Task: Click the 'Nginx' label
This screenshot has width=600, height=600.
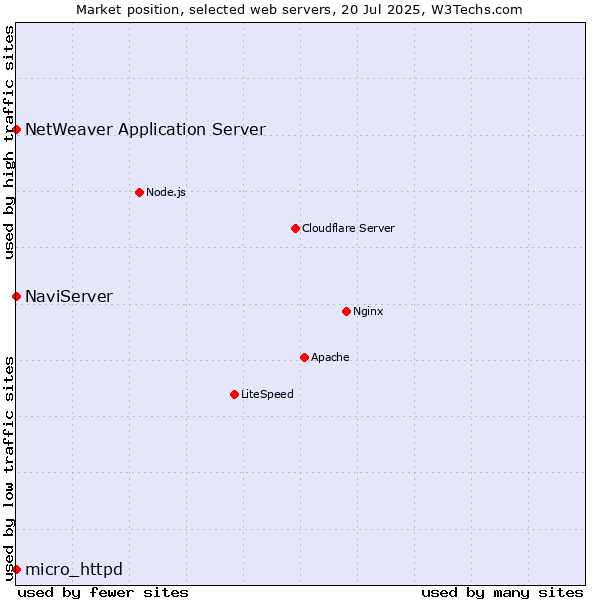Action: tap(368, 311)
